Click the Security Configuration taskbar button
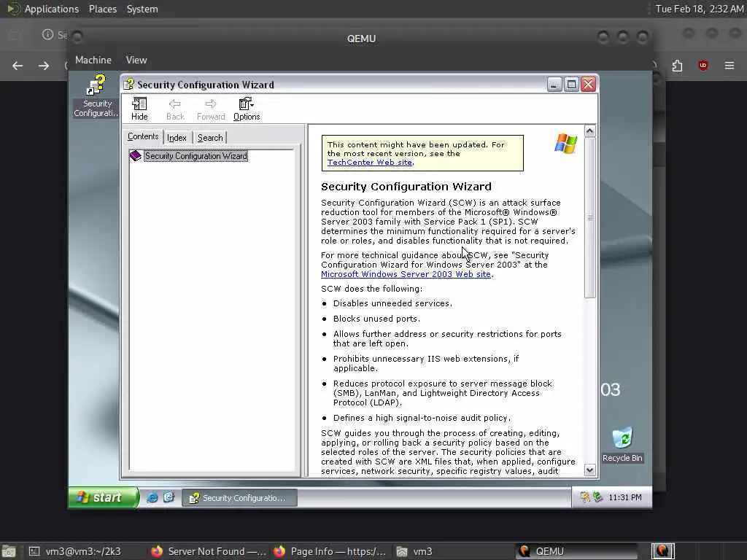This screenshot has width=747, height=560. (x=239, y=498)
